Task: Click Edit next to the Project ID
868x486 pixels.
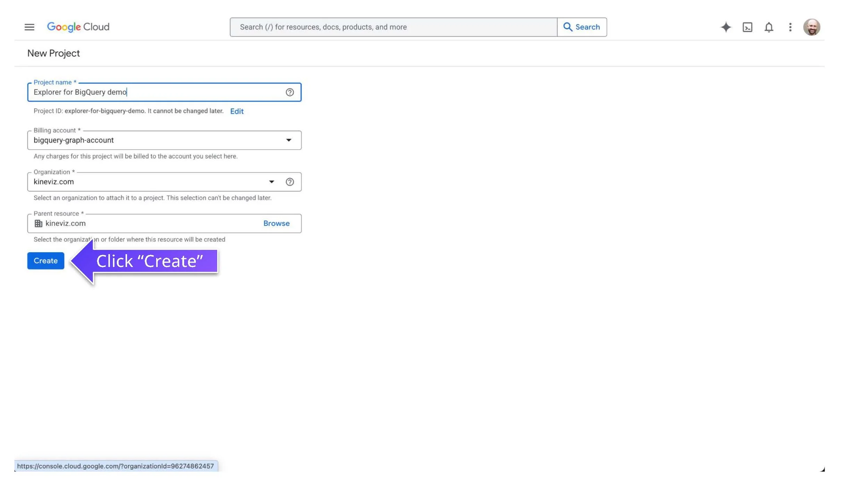Action: (236, 111)
